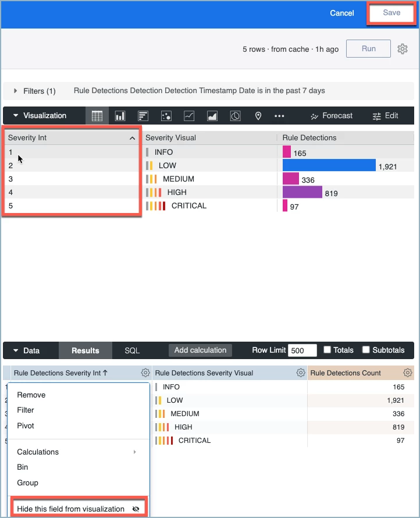Click MEDIUM in the data results table
Image resolution: width=420 pixels, height=518 pixels.
click(x=184, y=414)
